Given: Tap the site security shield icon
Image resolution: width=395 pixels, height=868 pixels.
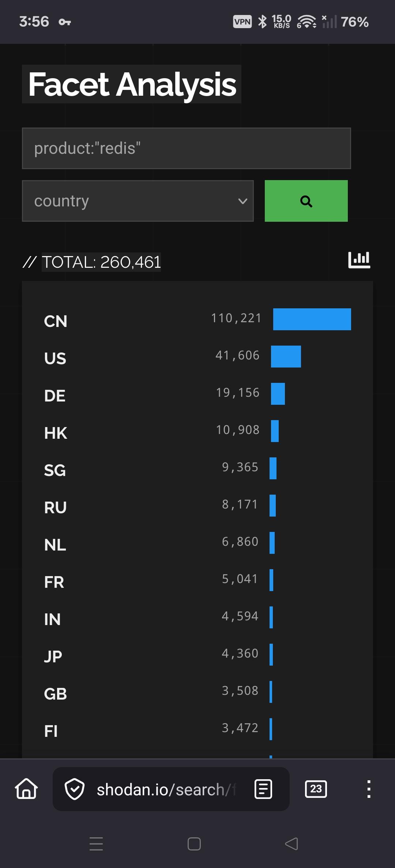Looking at the screenshot, I should pos(75,789).
